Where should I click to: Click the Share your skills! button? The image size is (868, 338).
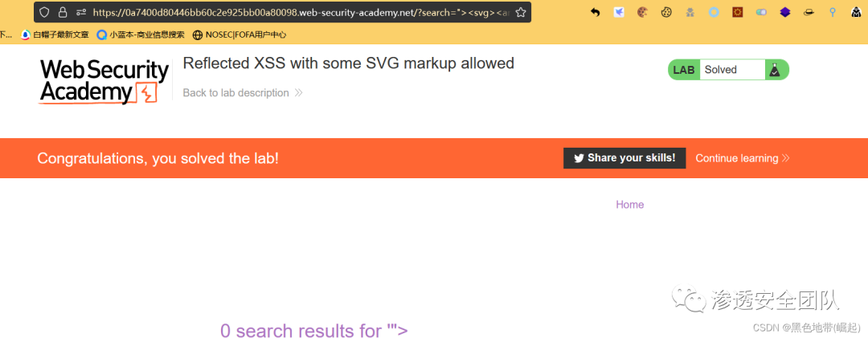pyautogui.click(x=624, y=158)
